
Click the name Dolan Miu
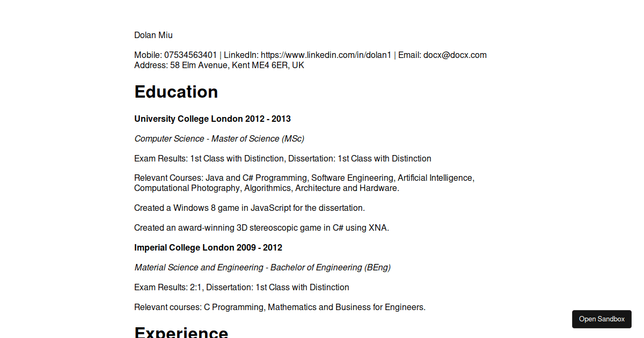[x=153, y=35]
